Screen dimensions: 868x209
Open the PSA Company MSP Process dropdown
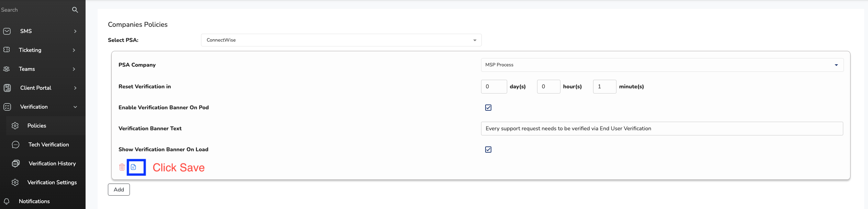[662, 65]
